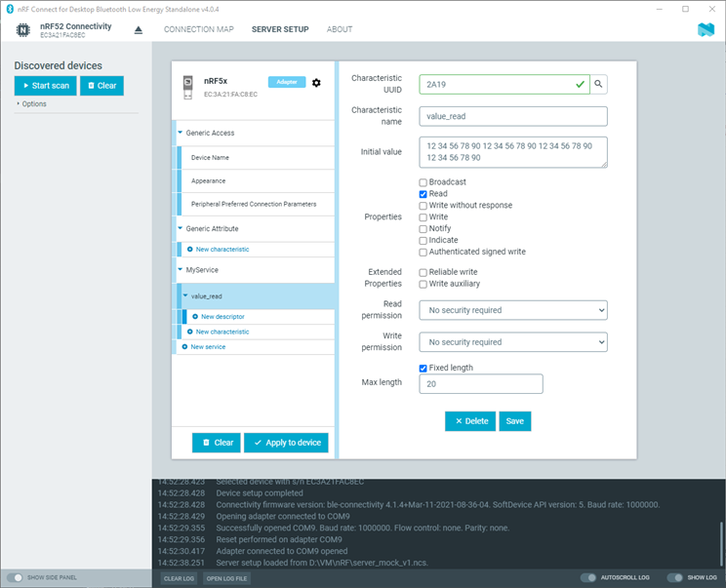Check Authenticated signed write
The height and width of the screenshot is (588, 726).
click(423, 253)
